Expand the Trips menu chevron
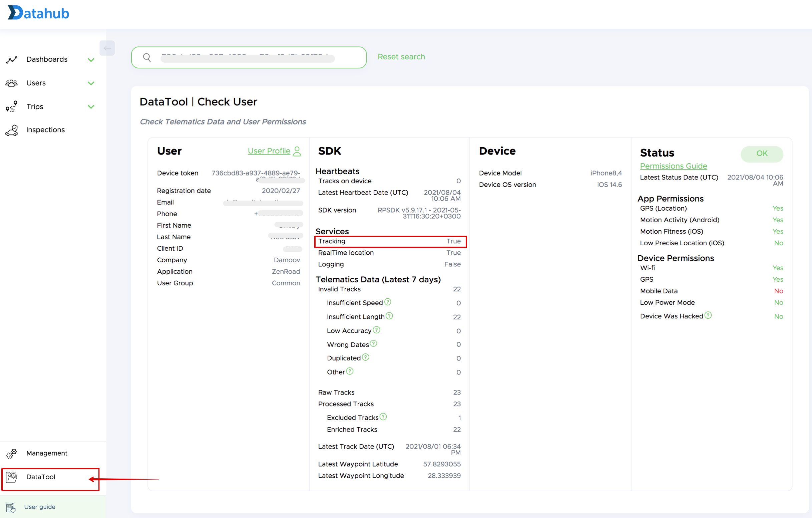This screenshot has width=812, height=518. tap(91, 106)
